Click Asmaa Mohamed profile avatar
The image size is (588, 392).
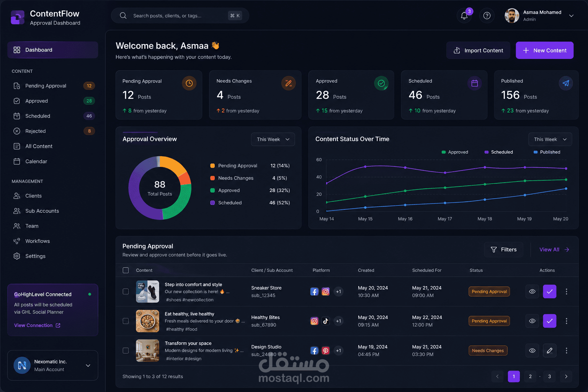(x=512, y=16)
